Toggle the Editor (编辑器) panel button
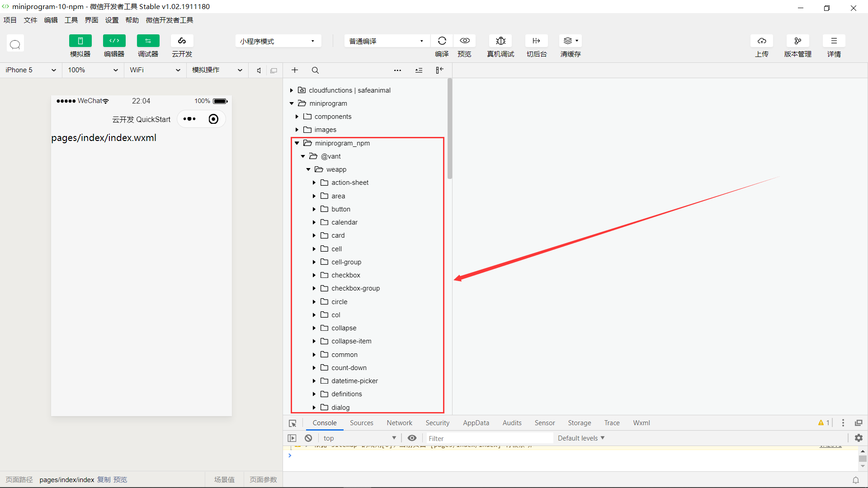Screen dimensions: 868x488 coord(114,41)
